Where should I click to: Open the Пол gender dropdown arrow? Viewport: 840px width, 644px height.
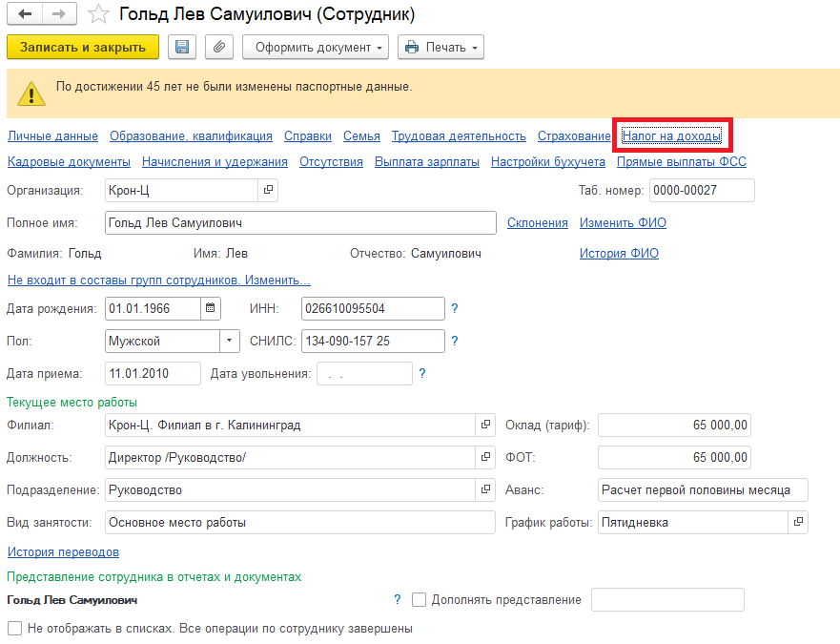[230, 341]
